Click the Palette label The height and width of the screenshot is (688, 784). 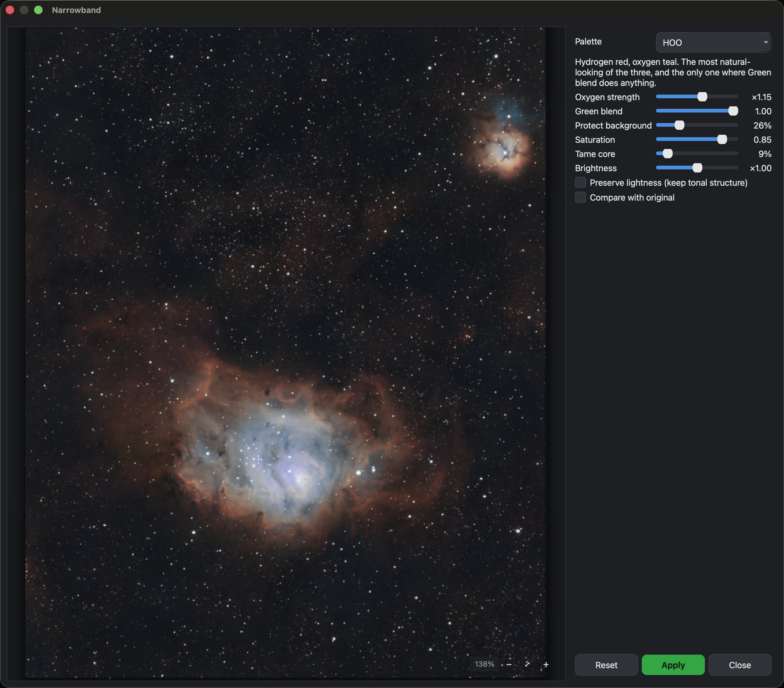click(588, 41)
